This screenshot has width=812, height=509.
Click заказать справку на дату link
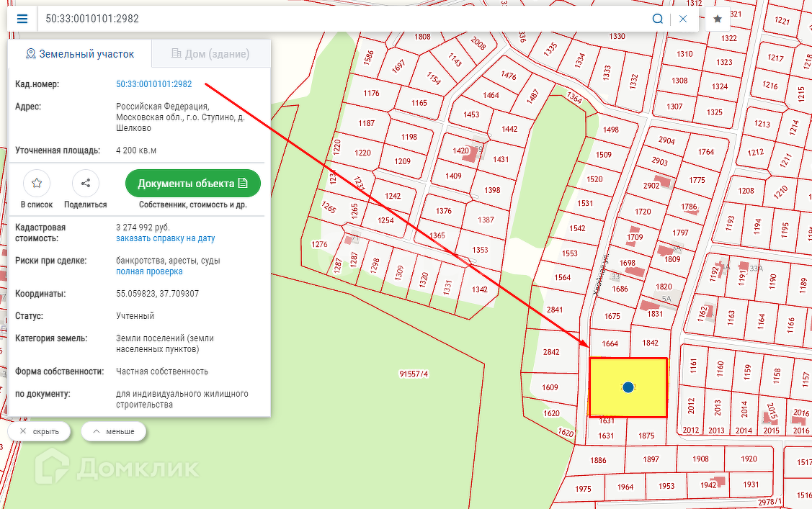coord(165,238)
